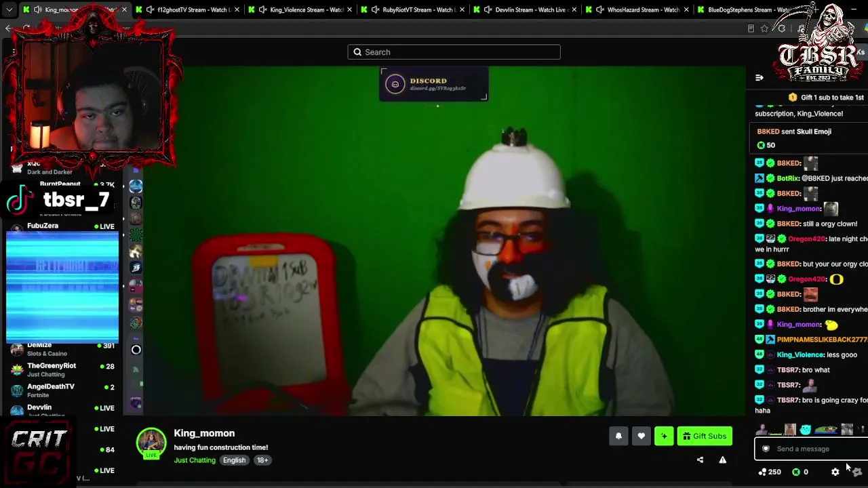868x488 pixels.
Task: Close the f12ghostTV Stream tab
Action: point(237,9)
